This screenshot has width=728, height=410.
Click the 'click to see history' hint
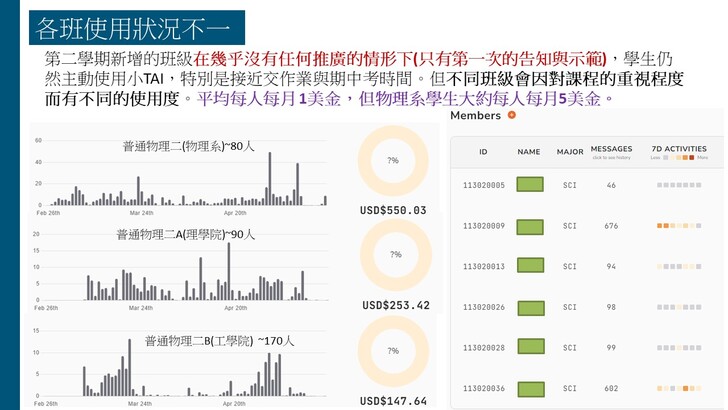pos(611,158)
